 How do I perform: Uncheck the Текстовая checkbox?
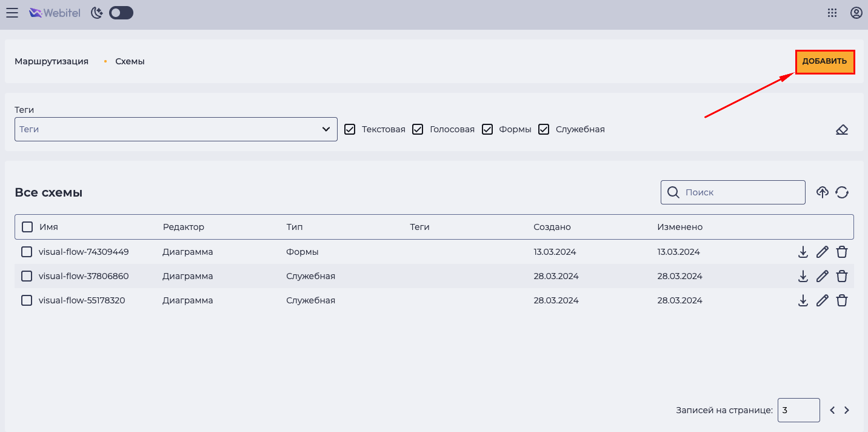tap(350, 129)
